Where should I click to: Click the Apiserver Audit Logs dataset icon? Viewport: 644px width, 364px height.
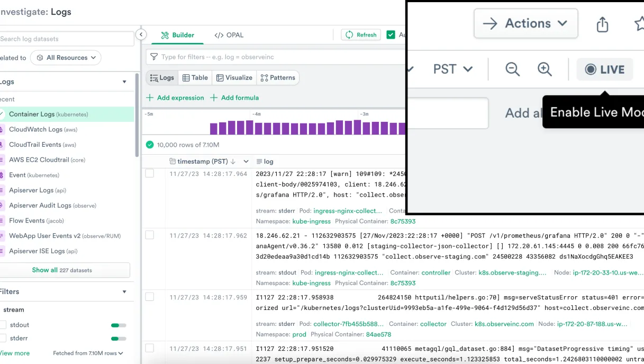click(x=1, y=205)
